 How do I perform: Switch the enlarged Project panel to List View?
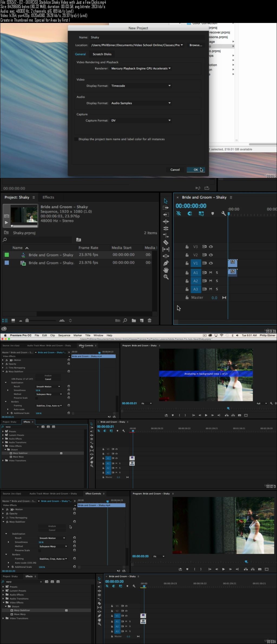(x=5, y=321)
